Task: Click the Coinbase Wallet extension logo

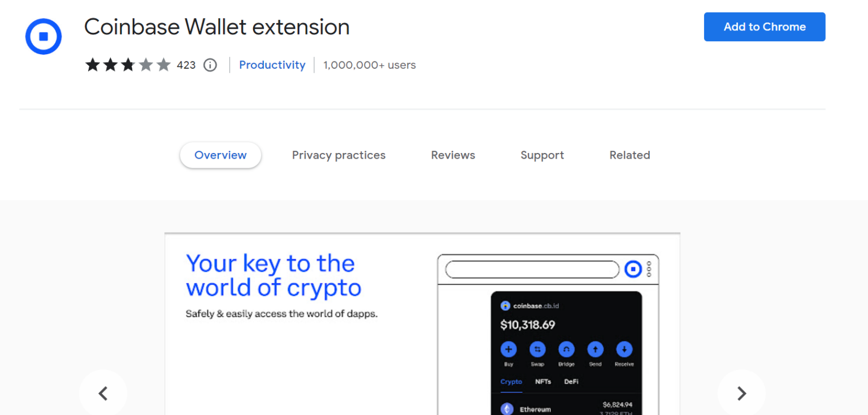Action: pyautogui.click(x=43, y=36)
